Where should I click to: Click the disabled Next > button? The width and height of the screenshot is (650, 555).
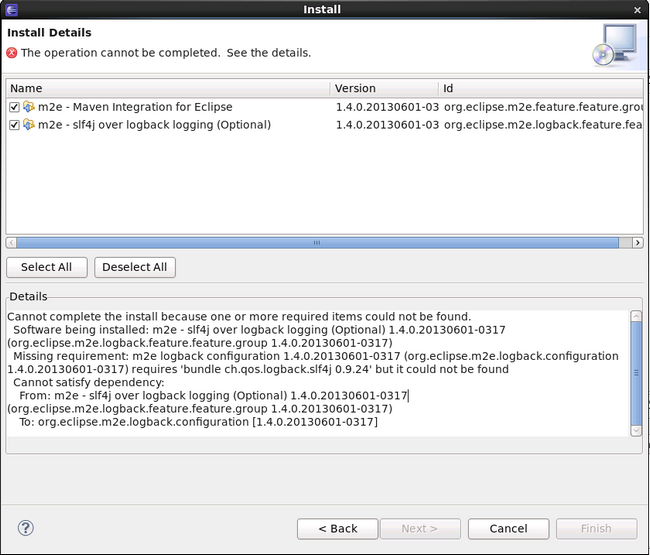point(420,528)
